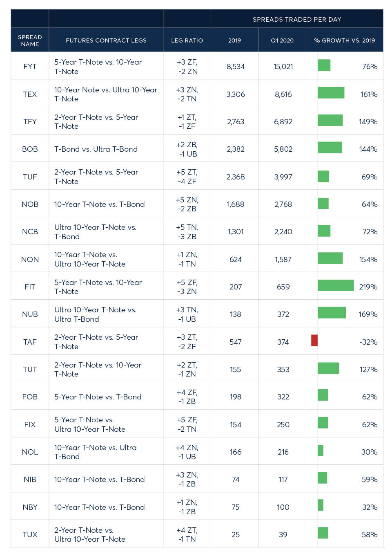Click the 5-Year T-Note vs. T-Bond cell

pyautogui.click(x=98, y=397)
